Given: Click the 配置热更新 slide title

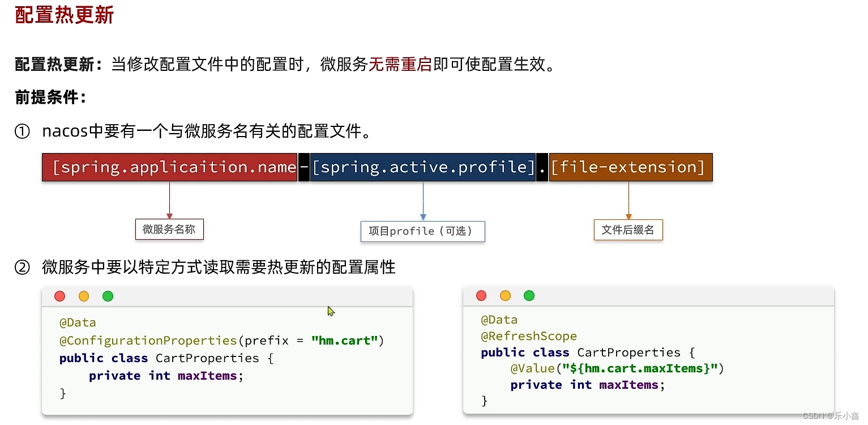Looking at the screenshot, I should tap(65, 15).
